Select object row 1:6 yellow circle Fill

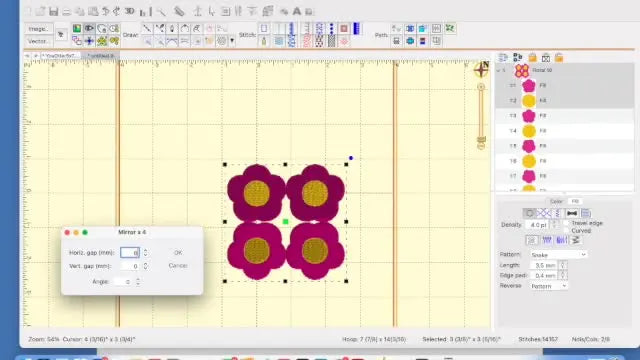(565, 161)
